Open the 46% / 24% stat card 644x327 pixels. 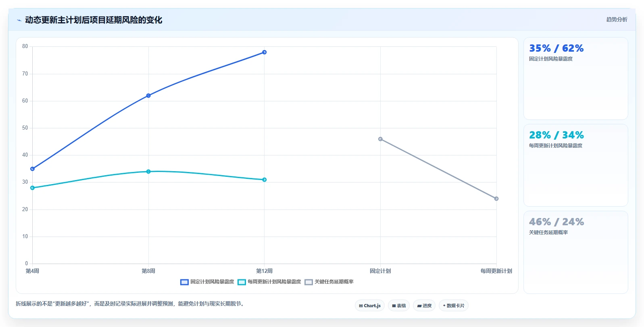tap(576, 252)
